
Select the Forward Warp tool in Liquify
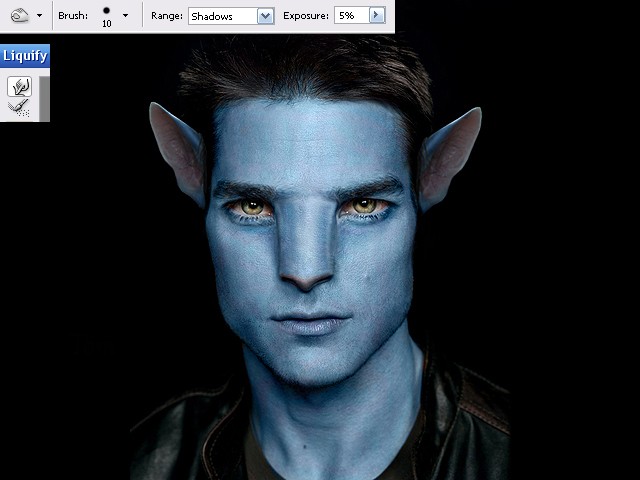coord(19,87)
